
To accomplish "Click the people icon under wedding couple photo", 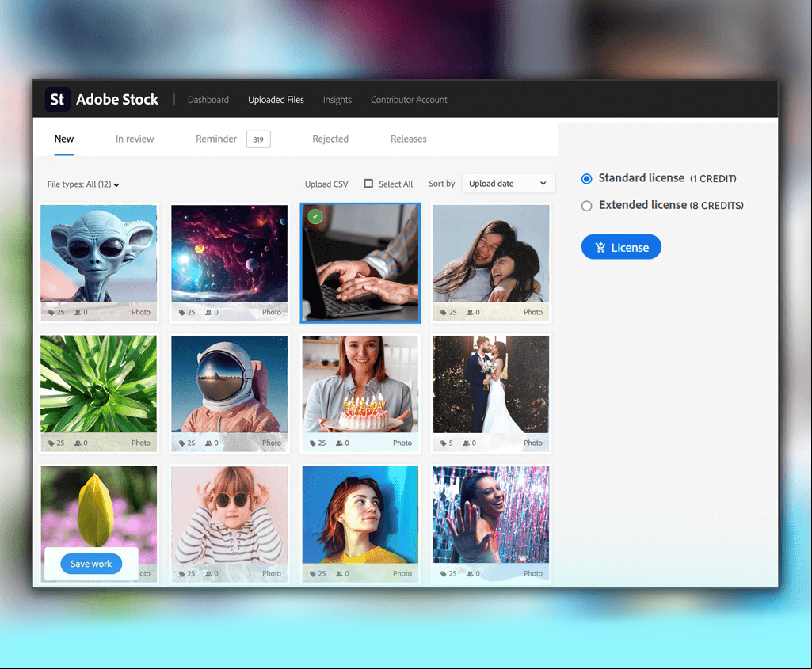I will point(466,443).
